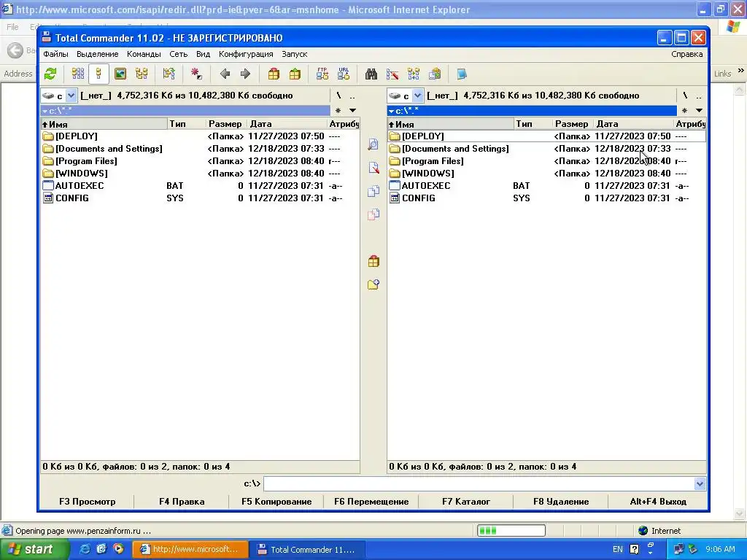The image size is (747, 560).
Task: Switch to Brief view (names only) icon
Action: coord(77,74)
